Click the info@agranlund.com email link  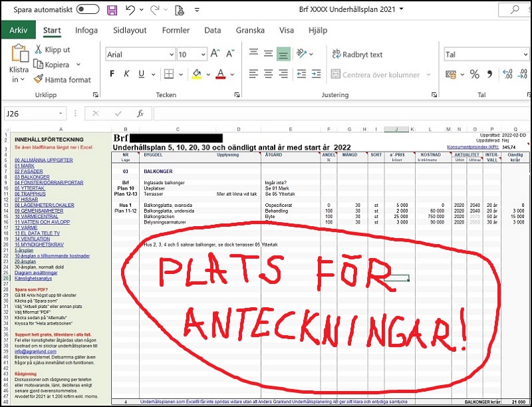click(x=35, y=351)
